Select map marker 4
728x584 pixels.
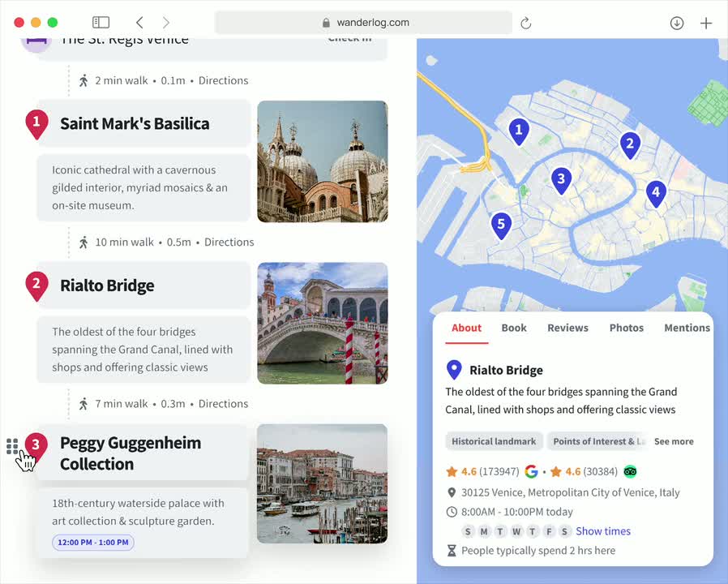[656, 193]
